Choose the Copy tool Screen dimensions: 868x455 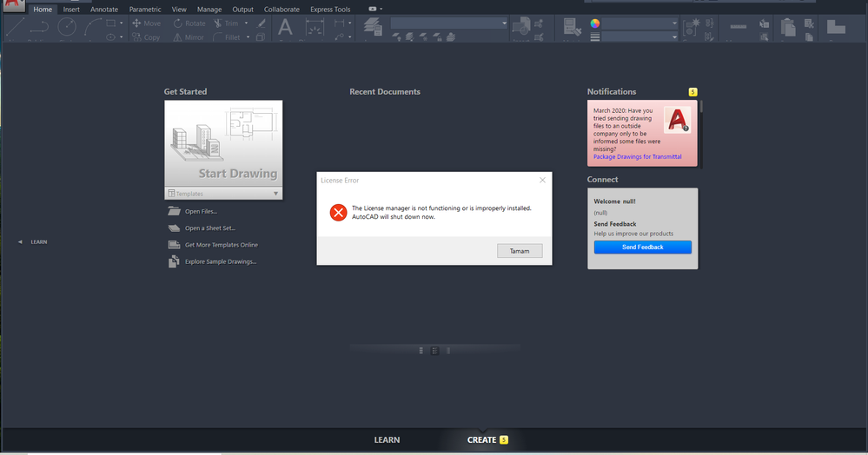pos(146,37)
